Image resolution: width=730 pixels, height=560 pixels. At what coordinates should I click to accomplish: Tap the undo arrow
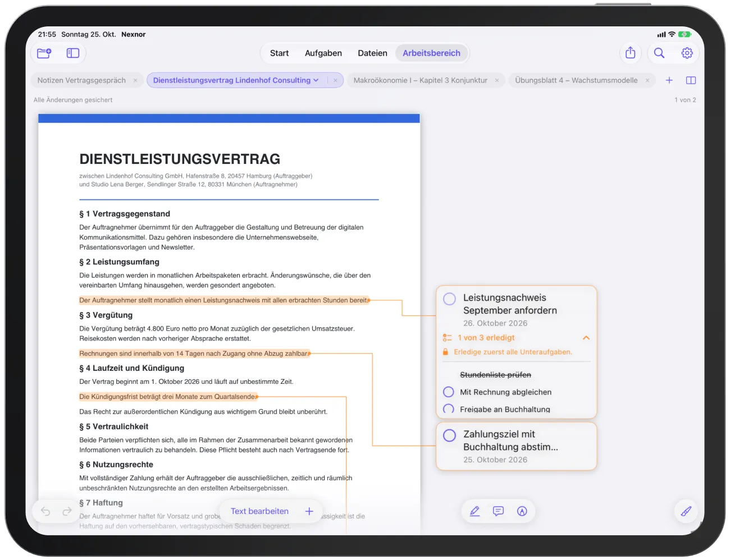[45, 511]
